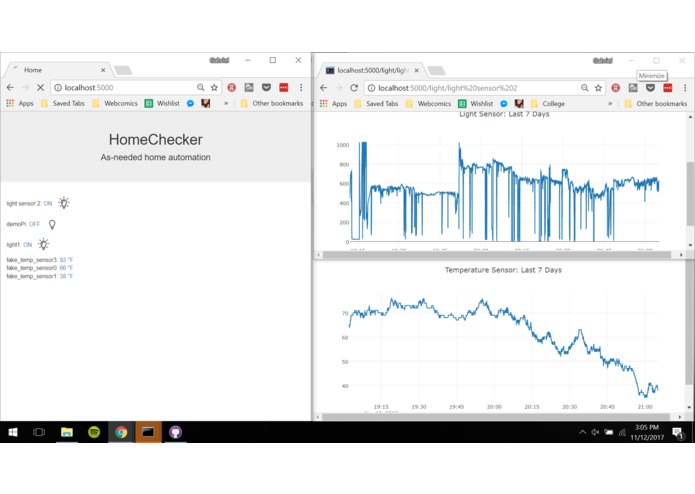Reload the light sensor chart page
The width and height of the screenshot is (695, 494).
click(x=354, y=88)
